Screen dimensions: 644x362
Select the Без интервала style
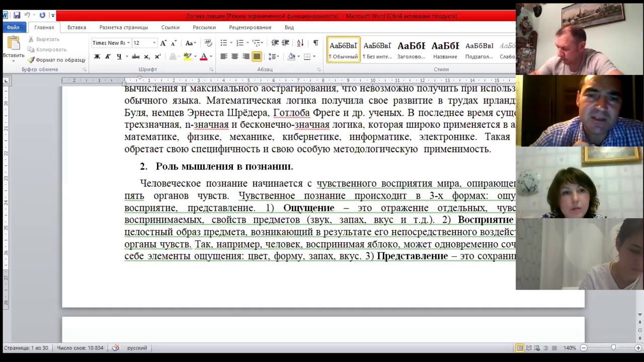click(377, 49)
